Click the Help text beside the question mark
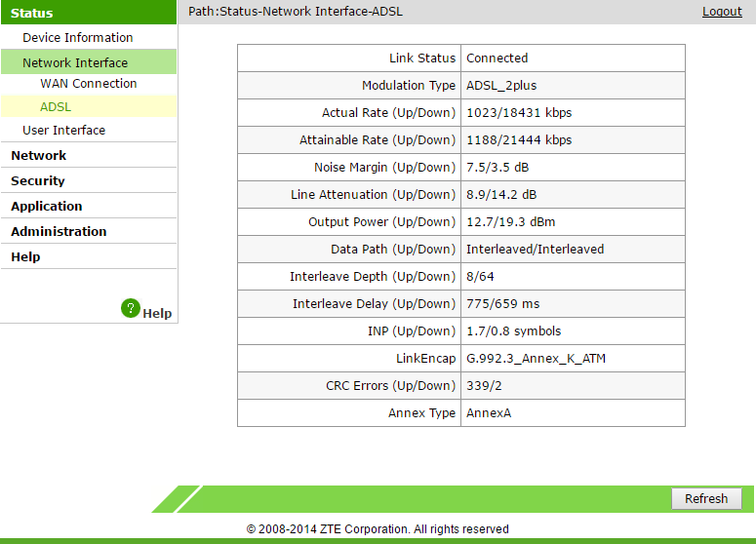The width and height of the screenshot is (756, 544). [x=157, y=313]
